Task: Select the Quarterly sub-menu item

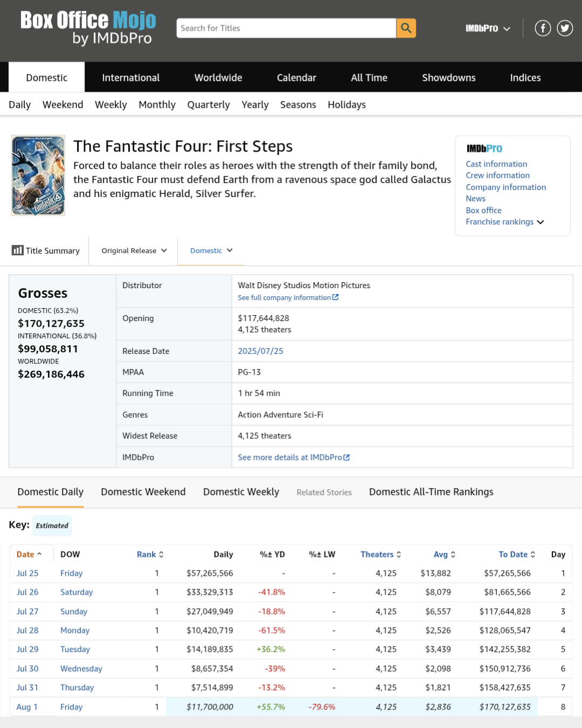Action: (x=209, y=105)
